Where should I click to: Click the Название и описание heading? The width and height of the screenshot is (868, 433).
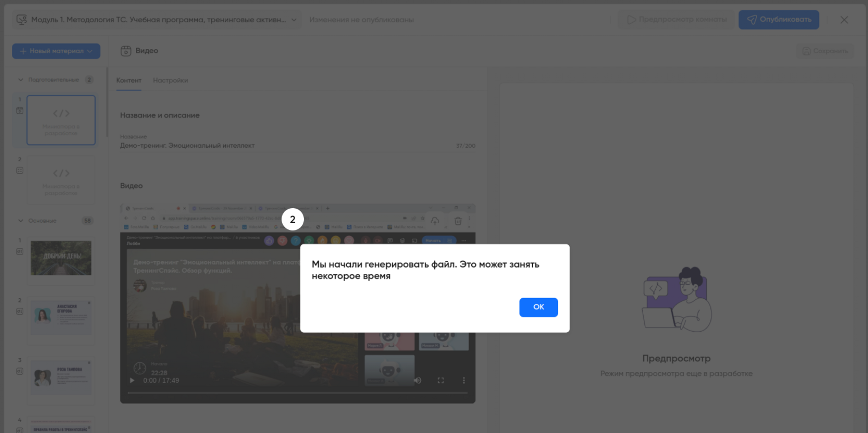pyautogui.click(x=160, y=115)
